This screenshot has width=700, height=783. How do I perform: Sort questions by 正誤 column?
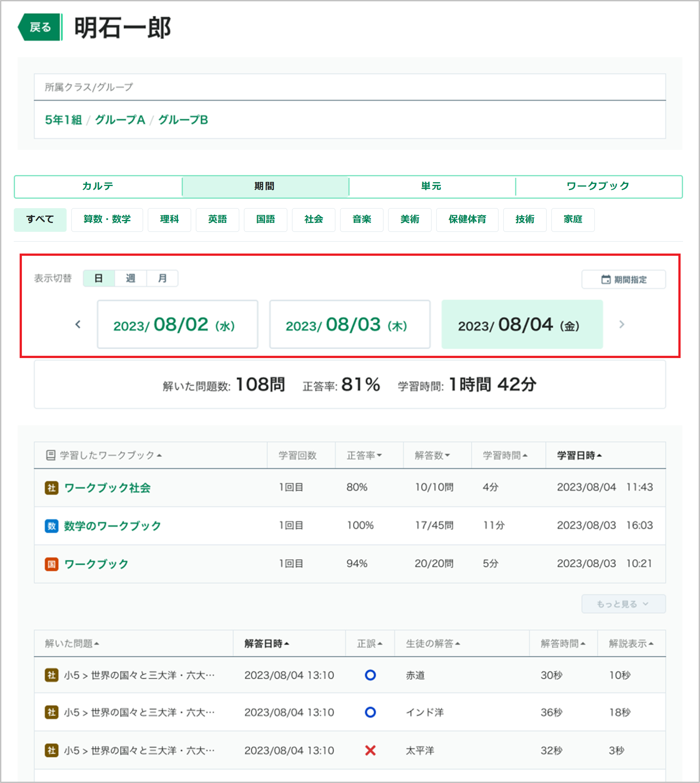(370, 643)
